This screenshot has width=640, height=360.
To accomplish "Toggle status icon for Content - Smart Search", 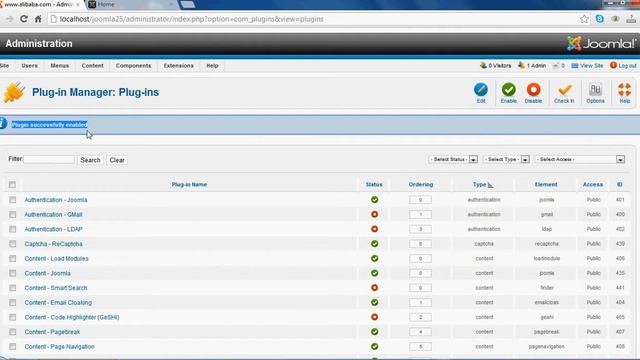I will point(374,288).
